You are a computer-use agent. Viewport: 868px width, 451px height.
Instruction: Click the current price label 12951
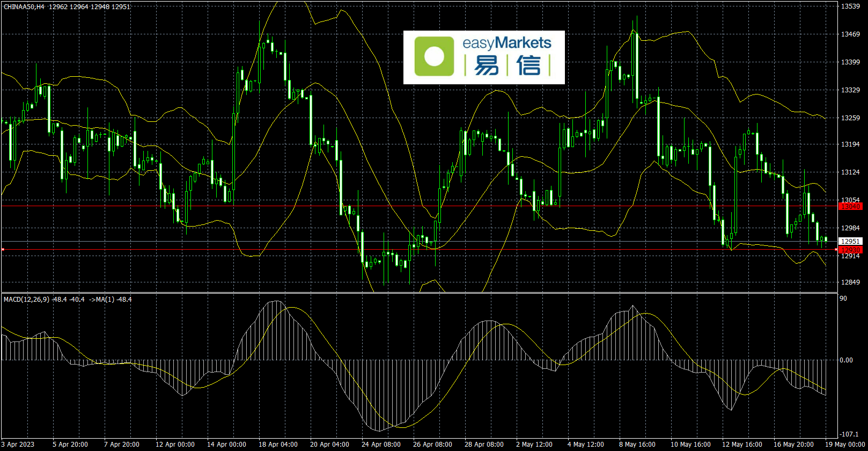tap(850, 242)
